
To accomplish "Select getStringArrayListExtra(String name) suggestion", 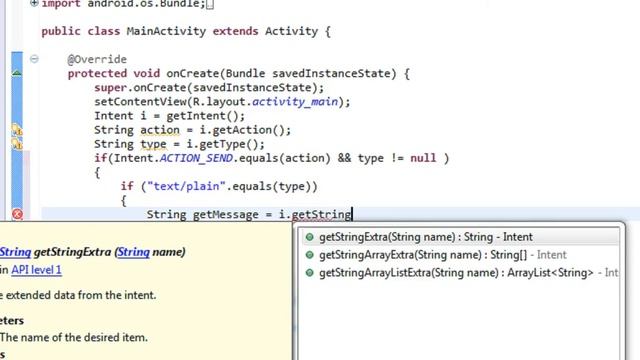I will [x=460, y=273].
